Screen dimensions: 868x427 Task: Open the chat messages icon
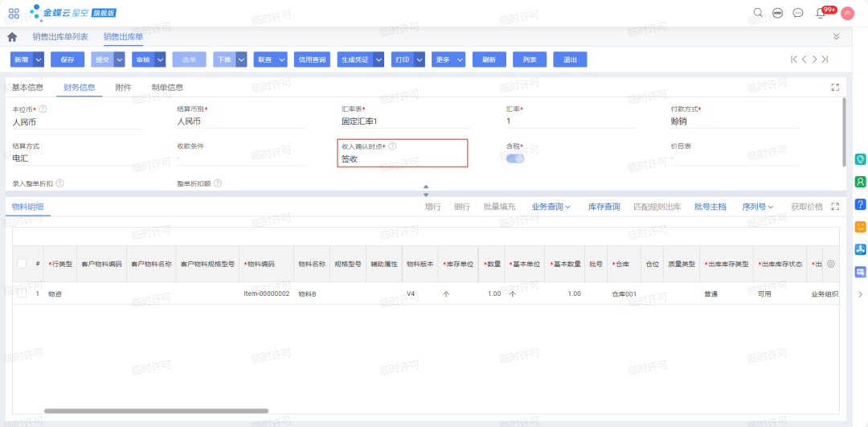[798, 13]
